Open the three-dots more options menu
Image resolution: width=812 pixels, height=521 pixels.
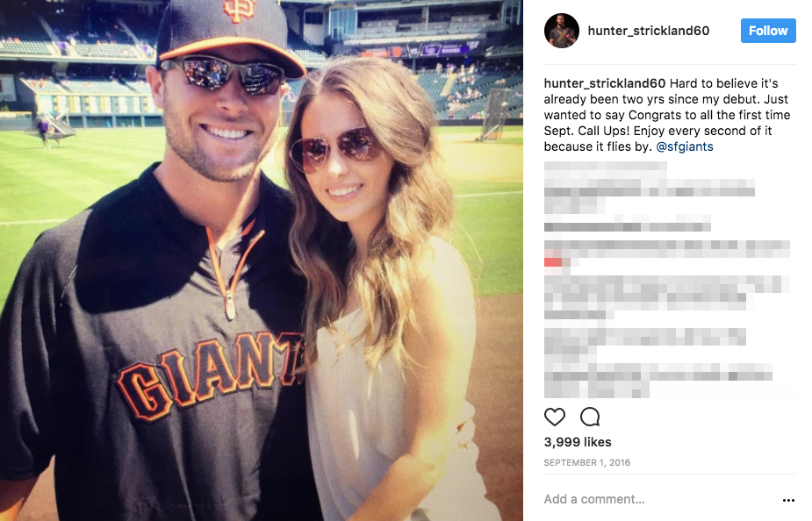point(788,500)
